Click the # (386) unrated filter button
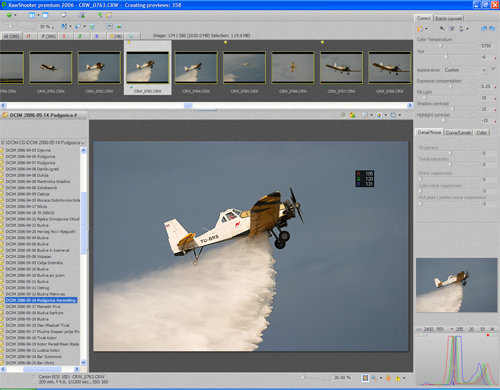 coord(49,36)
